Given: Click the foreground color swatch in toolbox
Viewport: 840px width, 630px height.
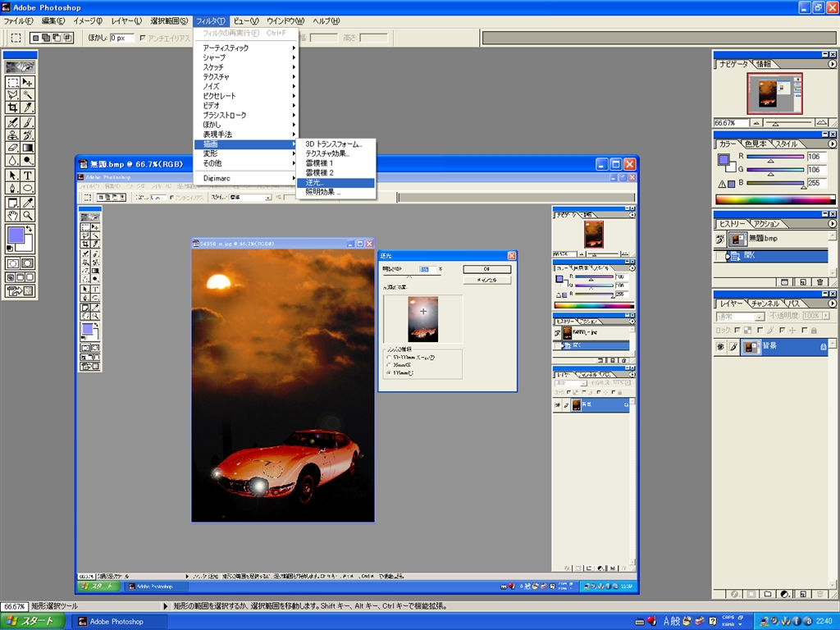Looking at the screenshot, I should tap(16, 236).
